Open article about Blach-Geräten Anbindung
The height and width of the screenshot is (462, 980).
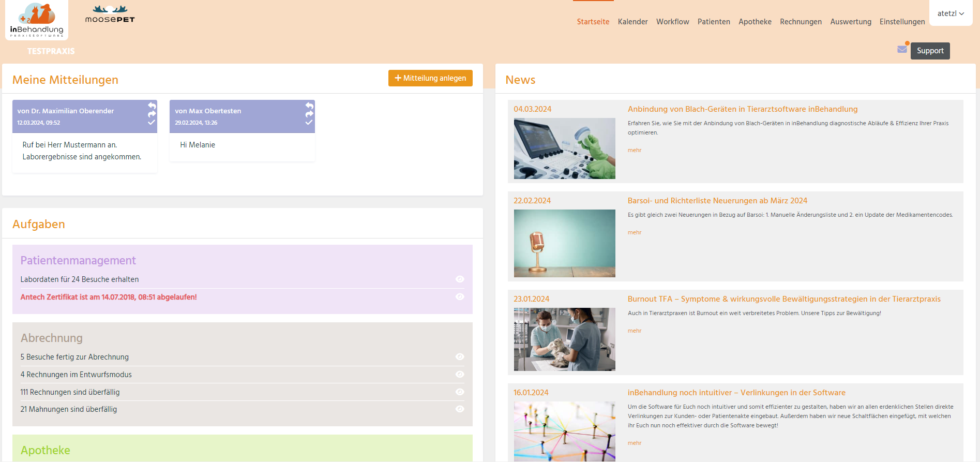[743, 109]
